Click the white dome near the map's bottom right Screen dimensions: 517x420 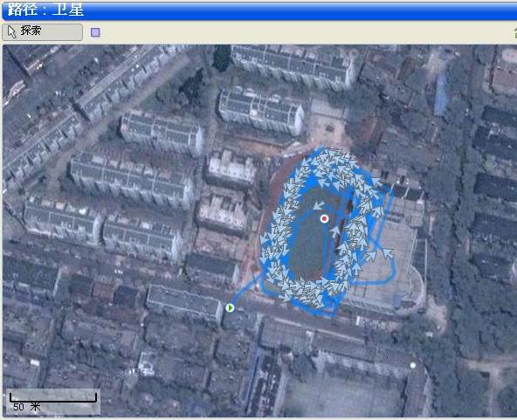tap(412, 365)
